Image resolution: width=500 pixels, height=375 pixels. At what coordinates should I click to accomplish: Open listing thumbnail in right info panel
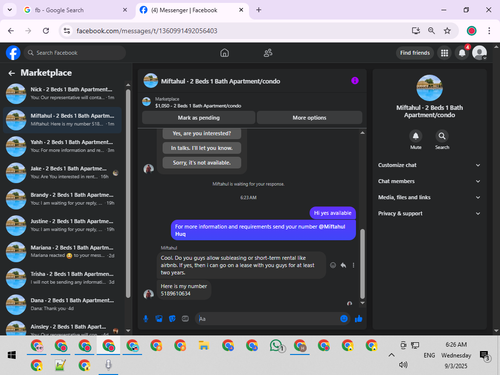pos(429,88)
